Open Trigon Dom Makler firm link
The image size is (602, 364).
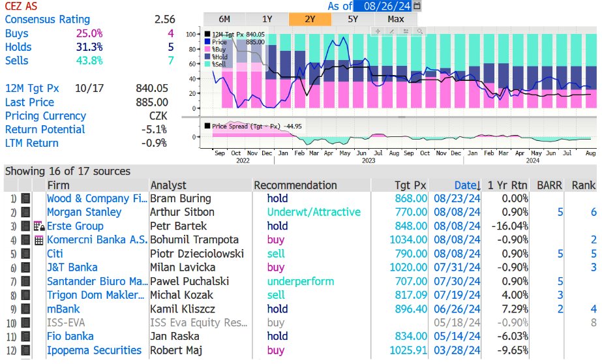point(96,296)
